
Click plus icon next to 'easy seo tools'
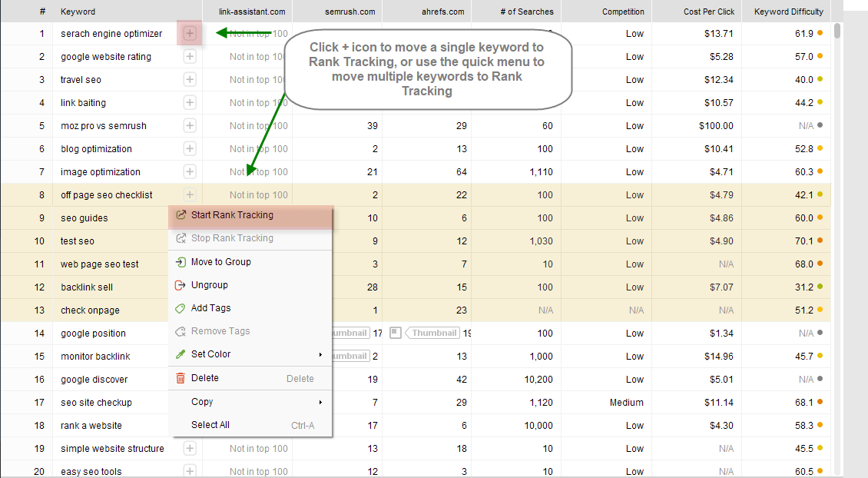[190, 471]
